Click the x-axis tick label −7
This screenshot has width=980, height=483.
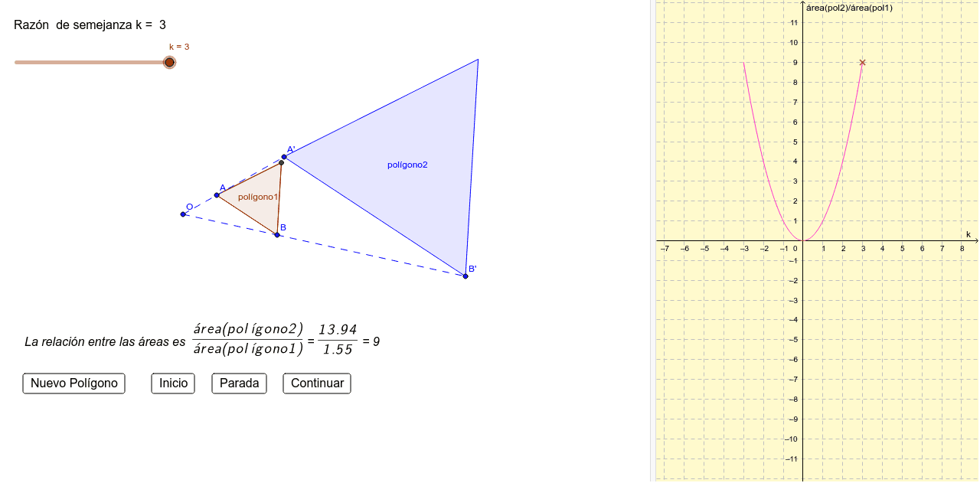(x=665, y=248)
